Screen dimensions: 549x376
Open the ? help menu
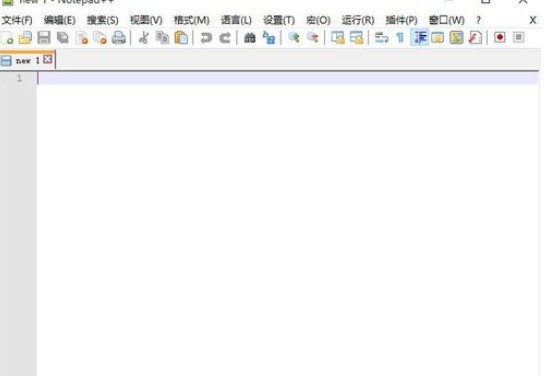[478, 20]
